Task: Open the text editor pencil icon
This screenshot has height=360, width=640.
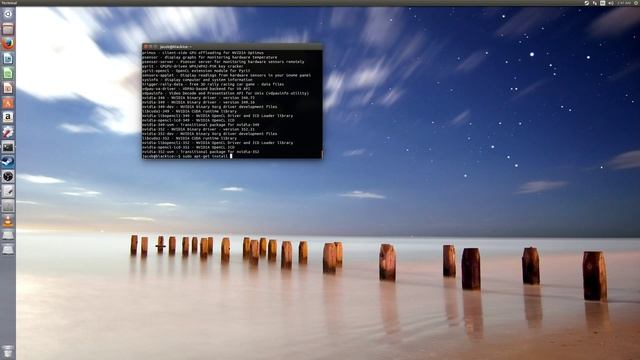Action: pyautogui.click(x=8, y=191)
